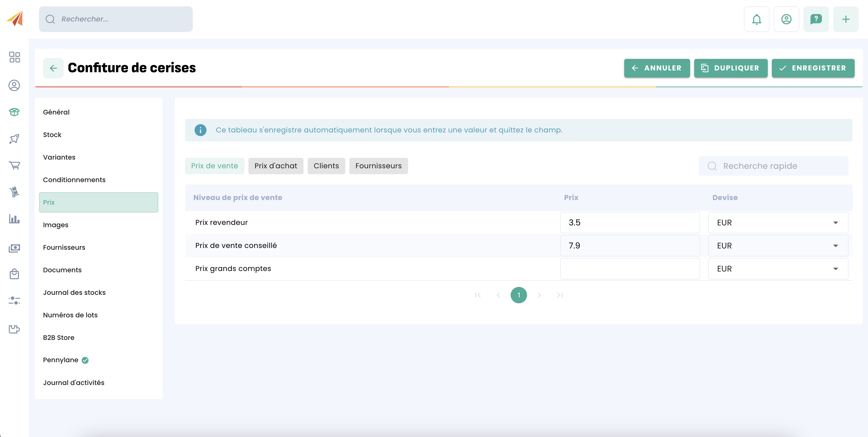Screen dimensions: 868x437
Task: Open the Stock section in the left menu
Action: click(52, 135)
